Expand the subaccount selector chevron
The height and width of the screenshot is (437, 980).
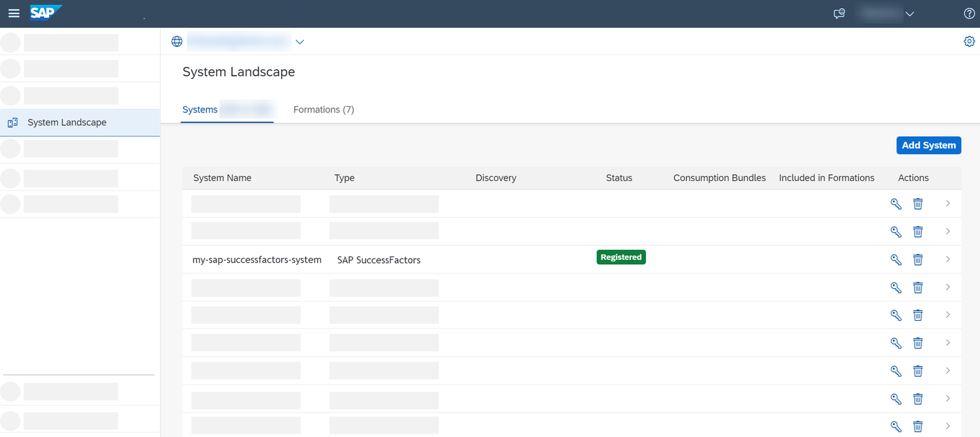tap(299, 42)
